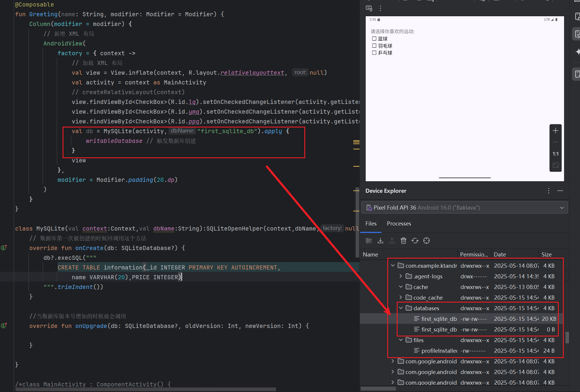Click onCreate override gutter icon
The height and width of the screenshot is (392, 580).
4,248
